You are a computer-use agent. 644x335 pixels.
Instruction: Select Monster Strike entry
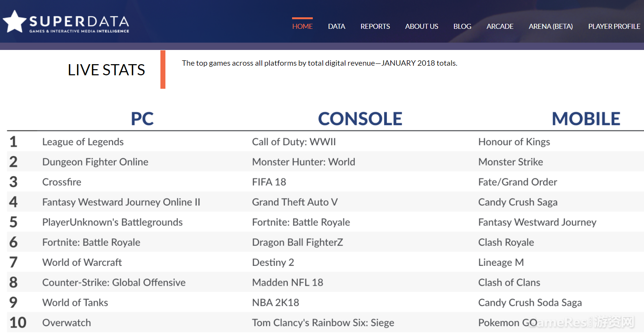[x=511, y=162]
